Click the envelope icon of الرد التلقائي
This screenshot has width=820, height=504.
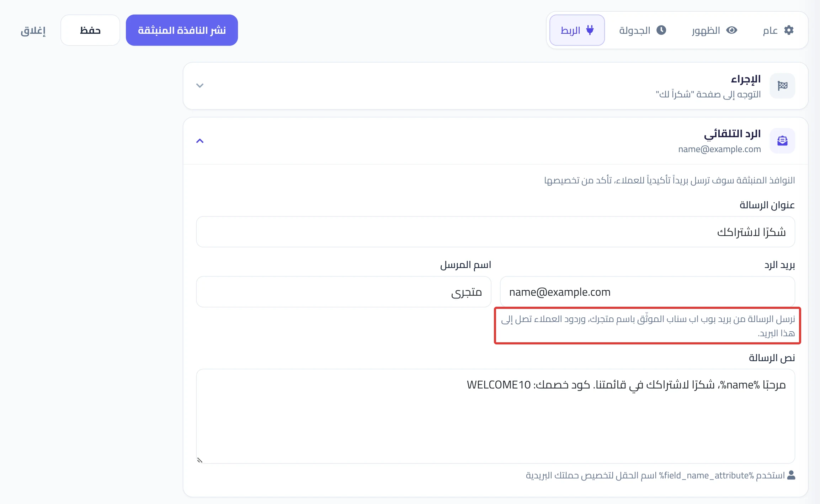pos(782,141)
